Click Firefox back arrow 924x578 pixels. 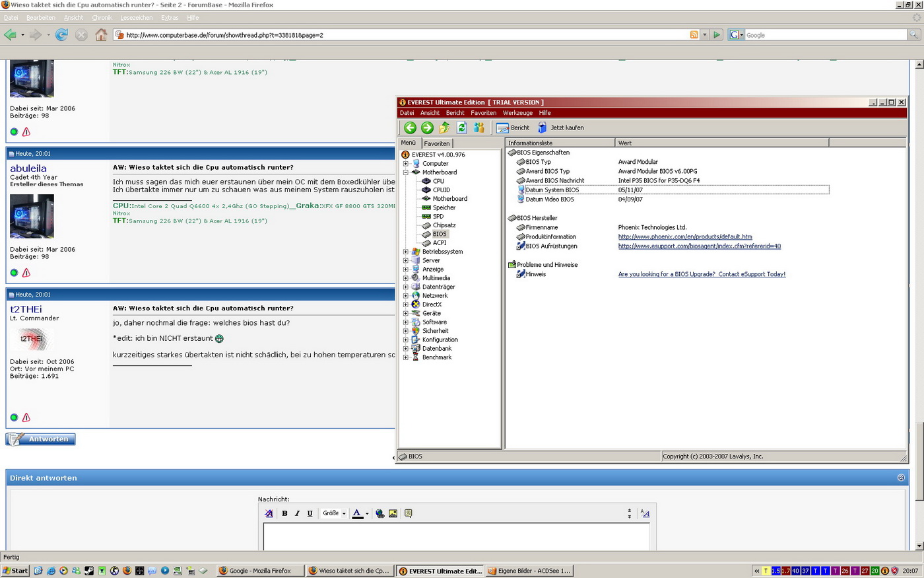click(10, 35)
